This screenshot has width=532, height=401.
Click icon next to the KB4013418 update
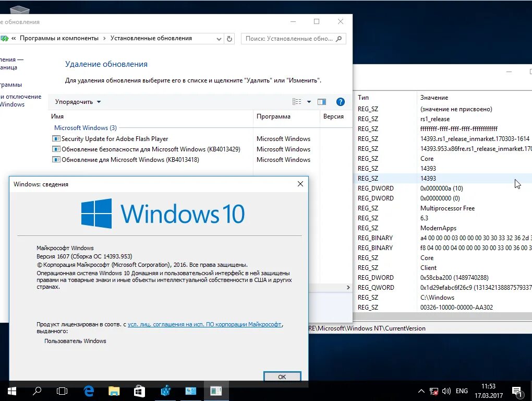[56, 160]
